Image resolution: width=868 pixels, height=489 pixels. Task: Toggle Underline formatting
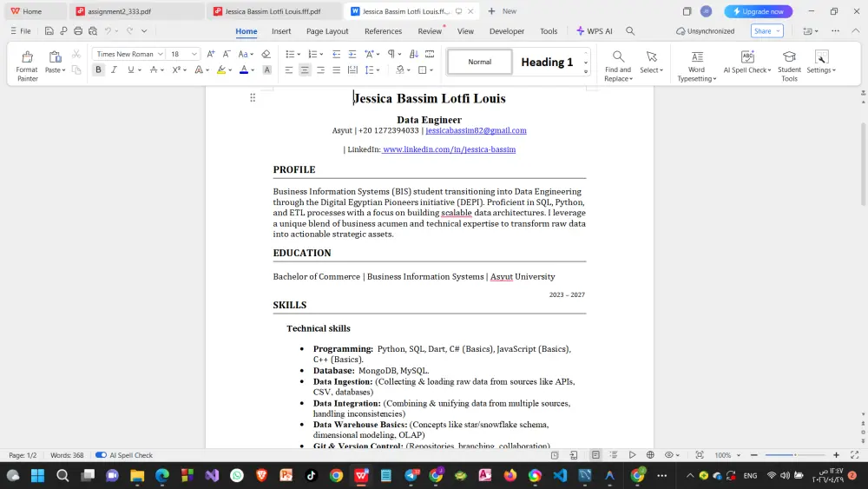coord(131,69)
